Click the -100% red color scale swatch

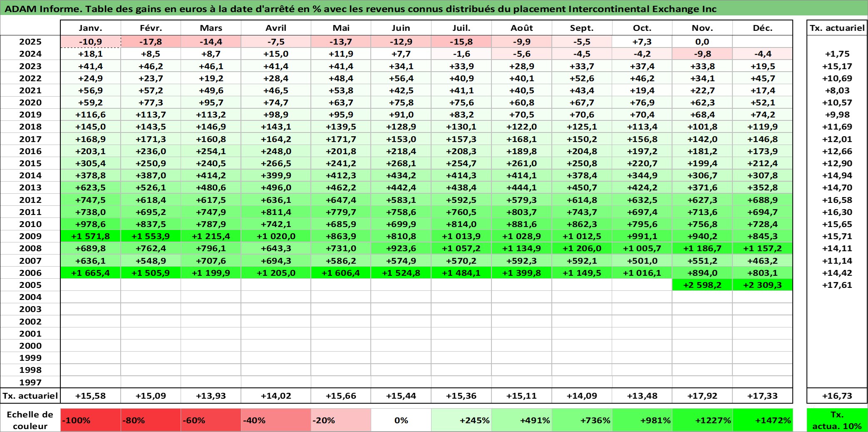pos(91,420)
